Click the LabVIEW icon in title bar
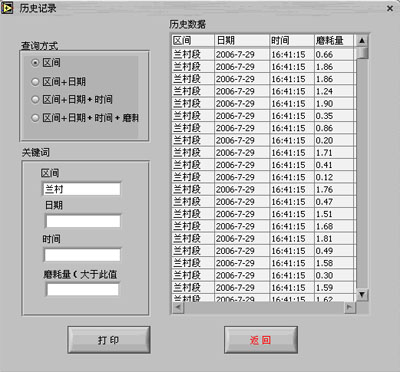The height and width of the screenshot is (372, 400). (7, 8)
